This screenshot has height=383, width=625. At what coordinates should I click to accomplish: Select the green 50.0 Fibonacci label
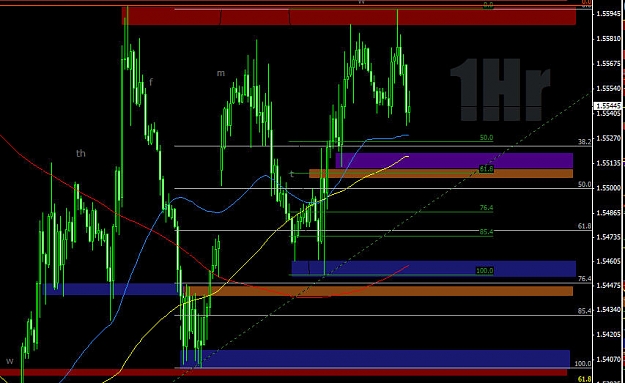486,138
